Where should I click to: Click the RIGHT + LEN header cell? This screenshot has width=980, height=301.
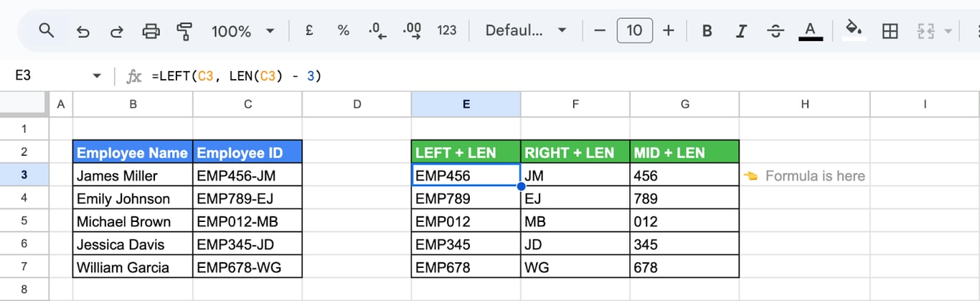pos(575,152)
